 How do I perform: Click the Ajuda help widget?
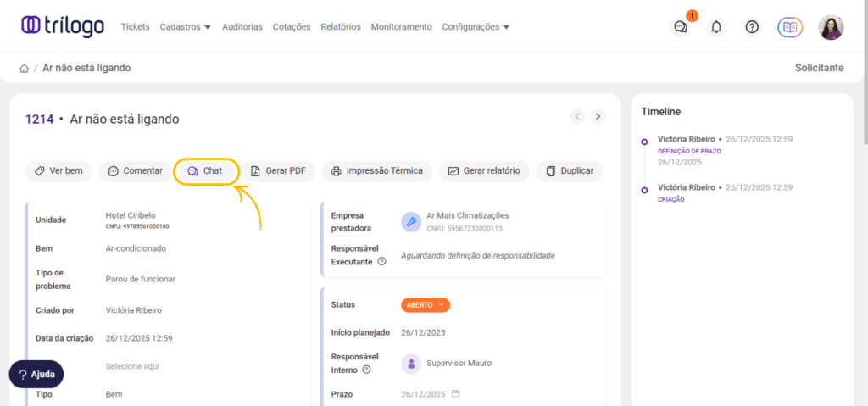pos(36,374)
